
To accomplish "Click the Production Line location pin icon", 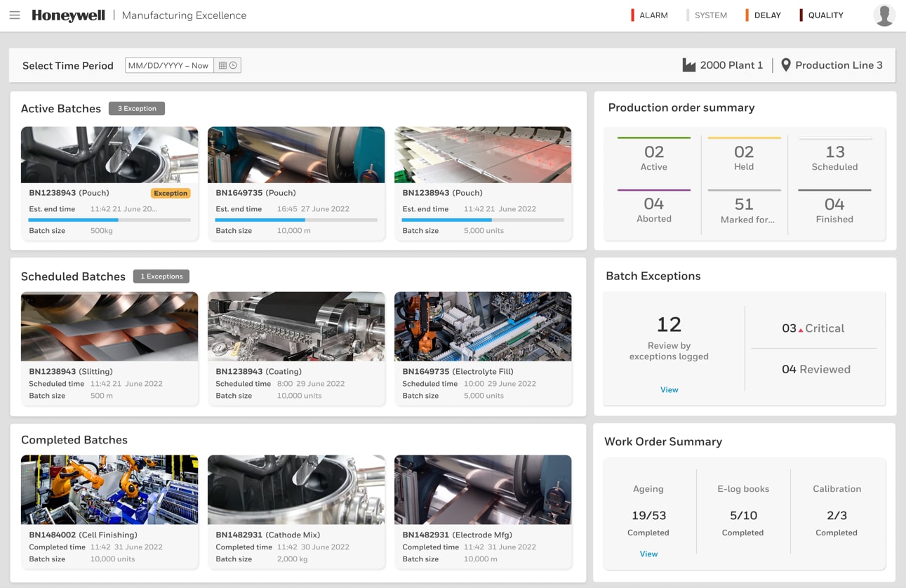I will 785,65.
